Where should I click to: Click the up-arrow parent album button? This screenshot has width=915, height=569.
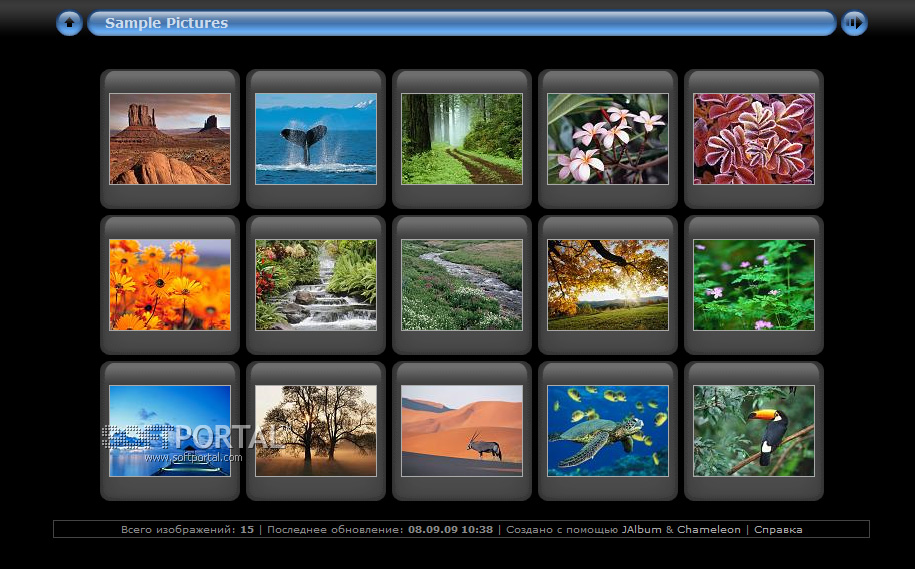69,23
